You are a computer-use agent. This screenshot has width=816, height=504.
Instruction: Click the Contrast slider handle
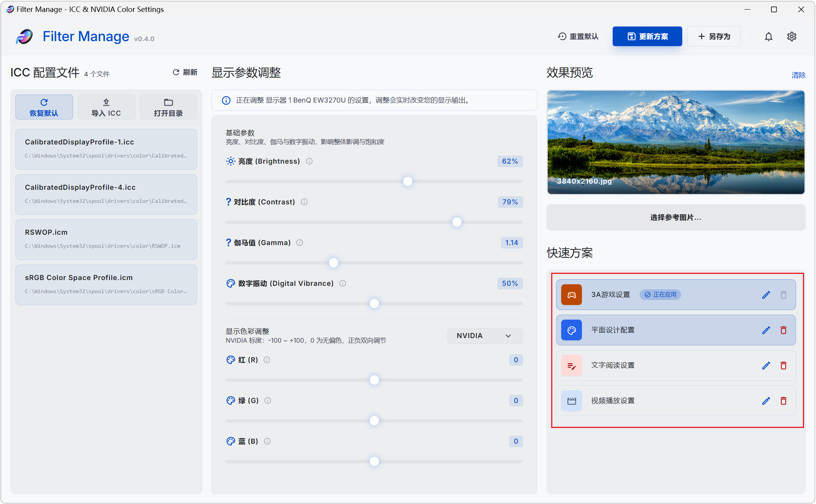click(x=457, y=222)
